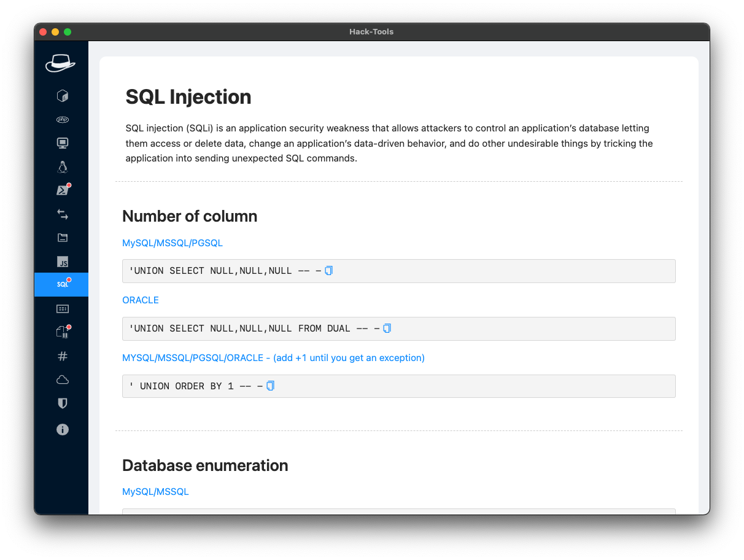The height and width of the screenshot is (560, 744).
Task: Select the folder icon in sidebar
Action: (62, 238)
